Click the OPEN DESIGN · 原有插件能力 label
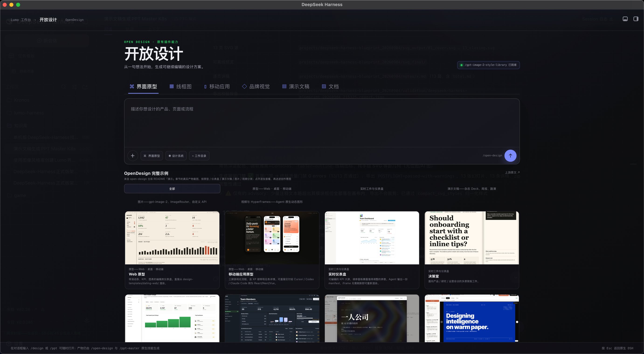Image resolution: width=644 pixels, height=354 pixels. coord(151,42)
